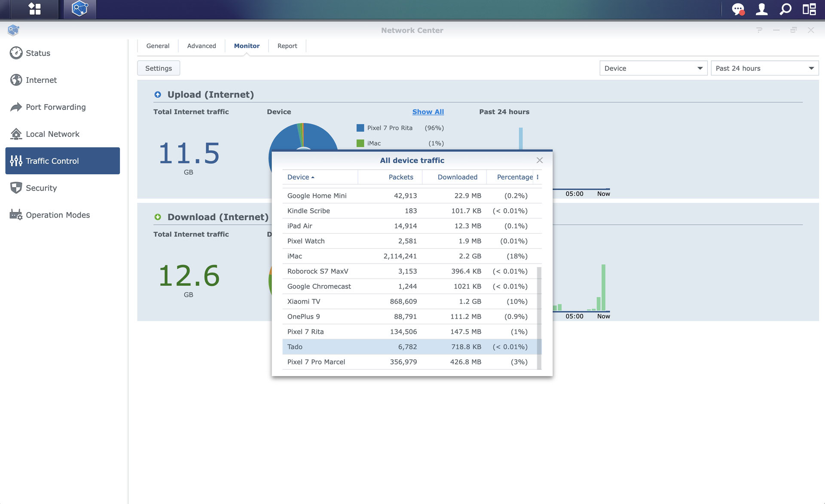Screen dimensions: 825x504
Task: Click the Security shield icon
Action: point(16,188)
